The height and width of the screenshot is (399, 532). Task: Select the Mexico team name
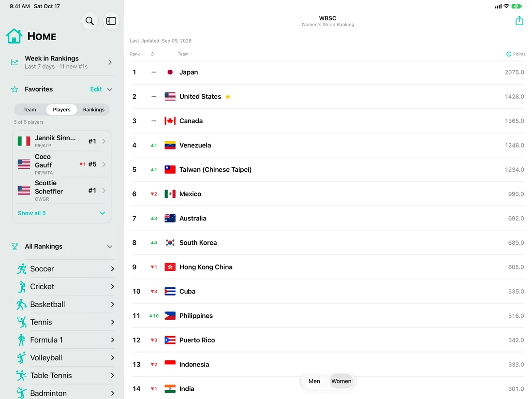[190, 194]
